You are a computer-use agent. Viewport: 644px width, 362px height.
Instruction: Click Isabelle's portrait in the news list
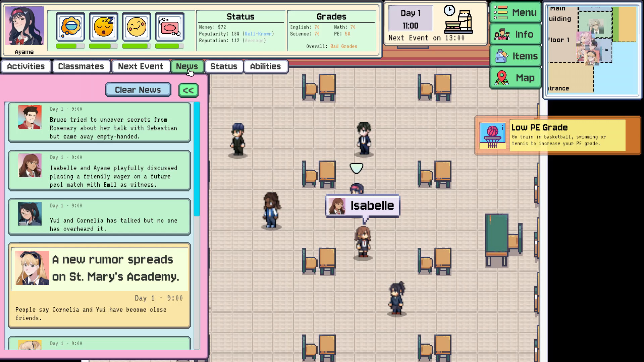pos(30,165)
